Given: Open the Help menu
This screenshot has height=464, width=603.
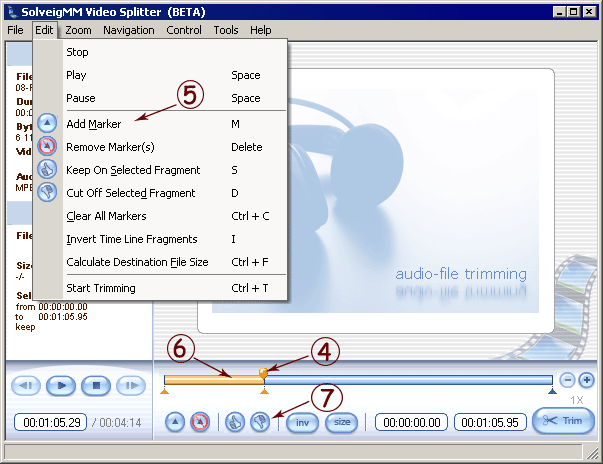Looking at the screenshot, I should pyautogui.click(x=261, y=30).
